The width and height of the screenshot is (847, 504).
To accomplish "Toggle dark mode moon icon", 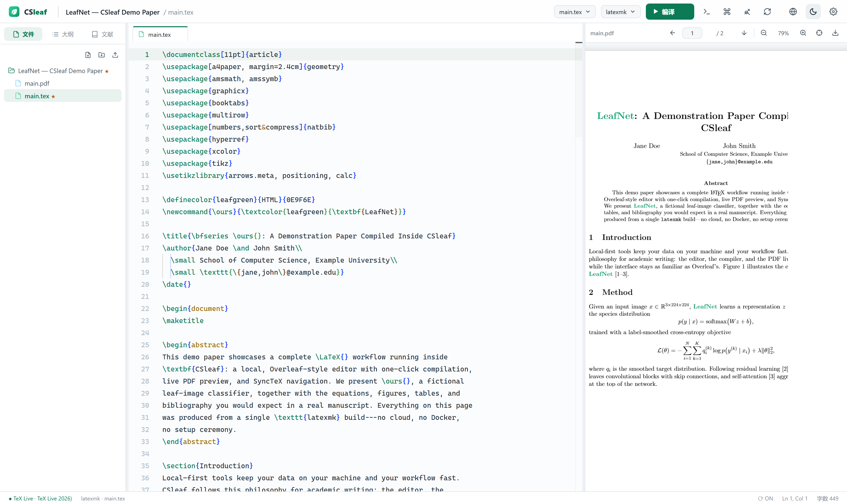I will click(813, 12).
